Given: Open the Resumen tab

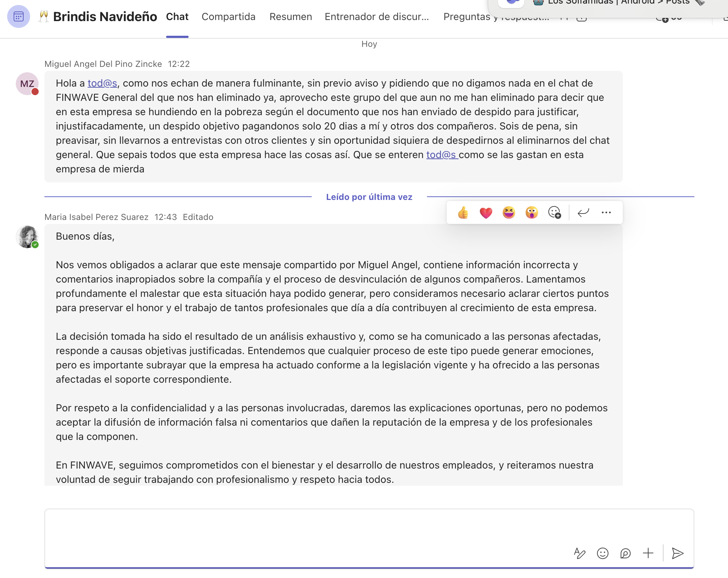Looking at the screenshot, I should click(291, 17).
